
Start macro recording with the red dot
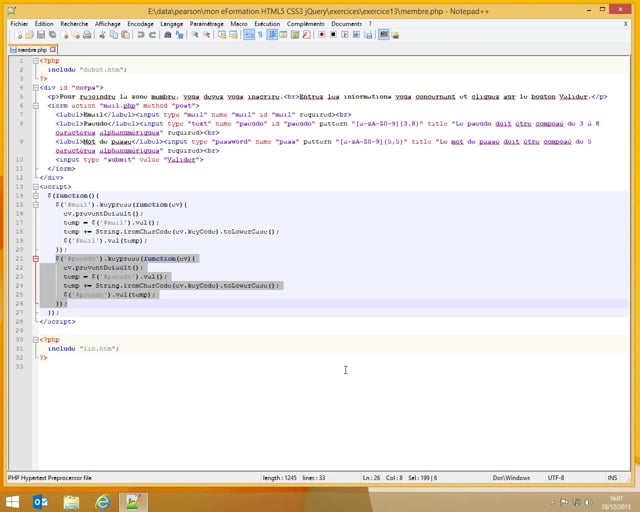coord(322,35)
